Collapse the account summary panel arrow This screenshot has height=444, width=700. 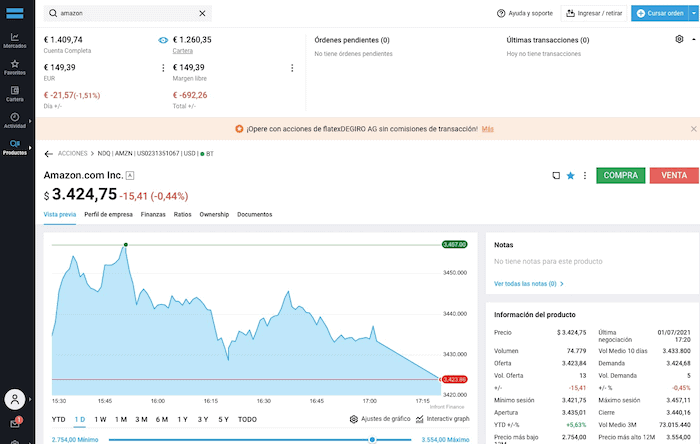click(694, 39)
